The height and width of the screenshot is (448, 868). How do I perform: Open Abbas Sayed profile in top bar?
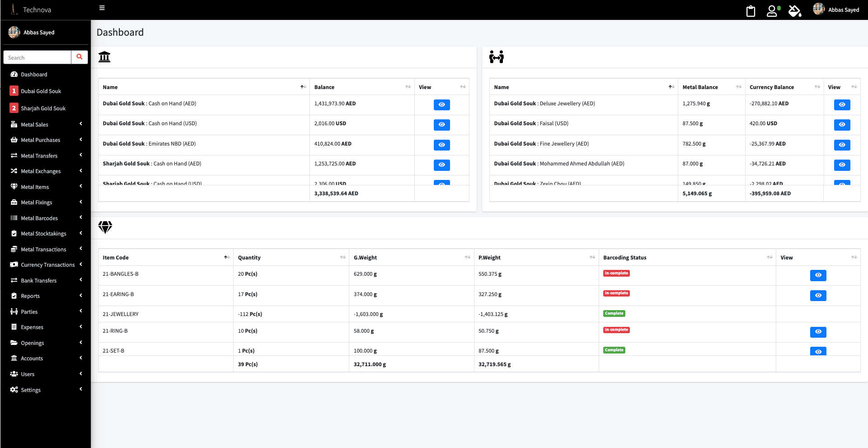(x=836, y=9)
